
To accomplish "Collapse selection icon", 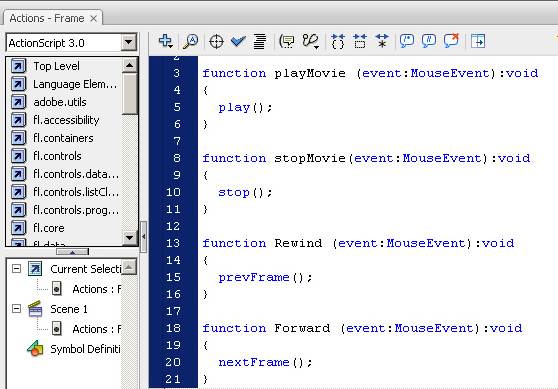I will click(x=360, y=41).
